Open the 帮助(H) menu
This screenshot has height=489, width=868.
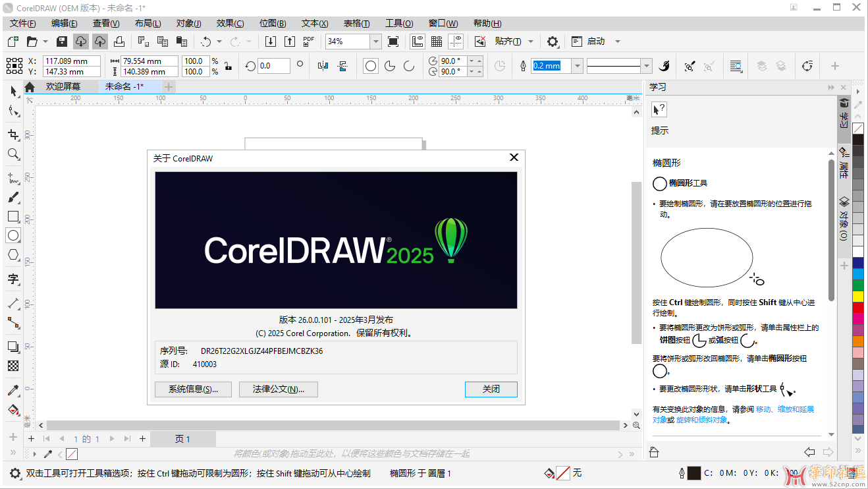click(x=487, y=23)
